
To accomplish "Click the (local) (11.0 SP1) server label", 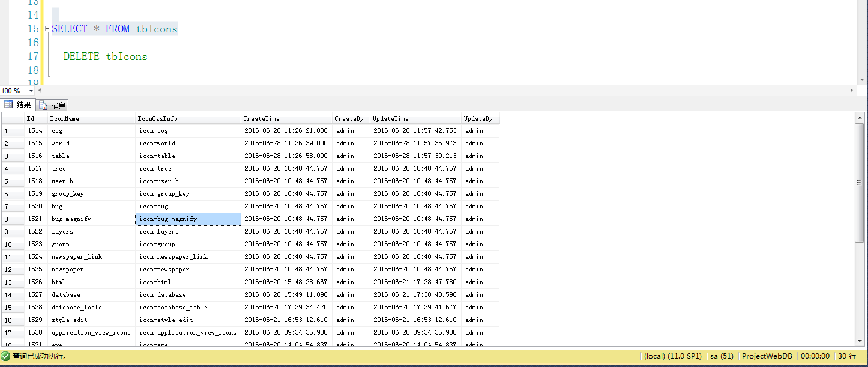I will [672, 356].
